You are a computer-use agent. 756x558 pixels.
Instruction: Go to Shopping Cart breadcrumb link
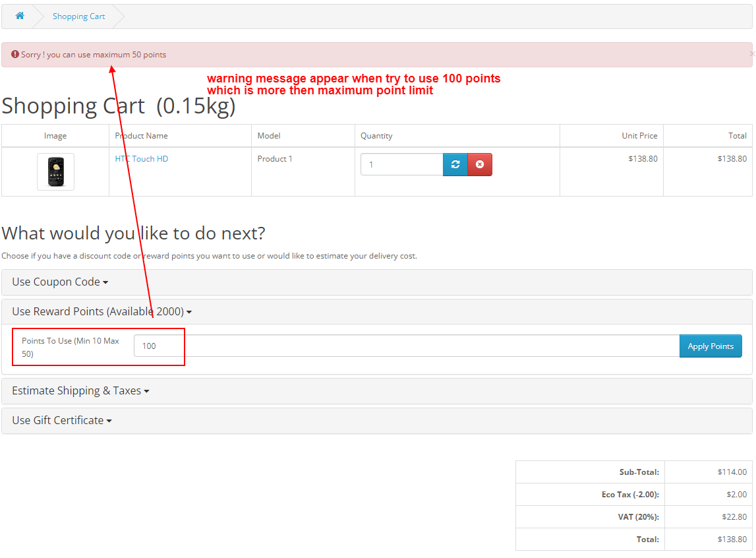pyautogui.click(x=78, y=16)
